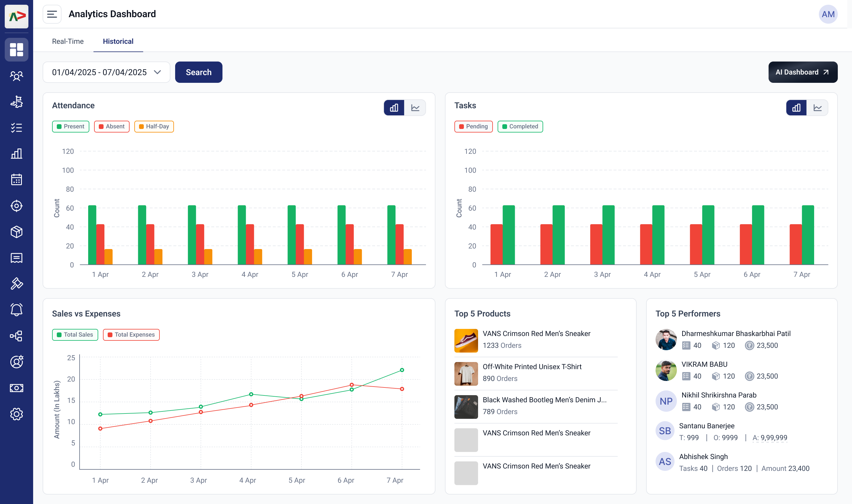Switch Tasks chart to line view
The width and height of the screenshot is (852, 504).
[817, 108]
